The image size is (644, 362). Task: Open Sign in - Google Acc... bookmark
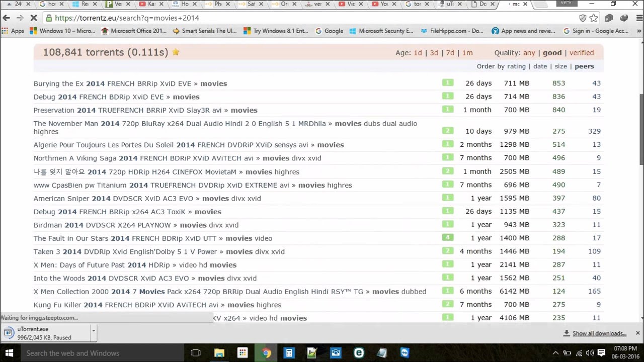click(596, 31)
